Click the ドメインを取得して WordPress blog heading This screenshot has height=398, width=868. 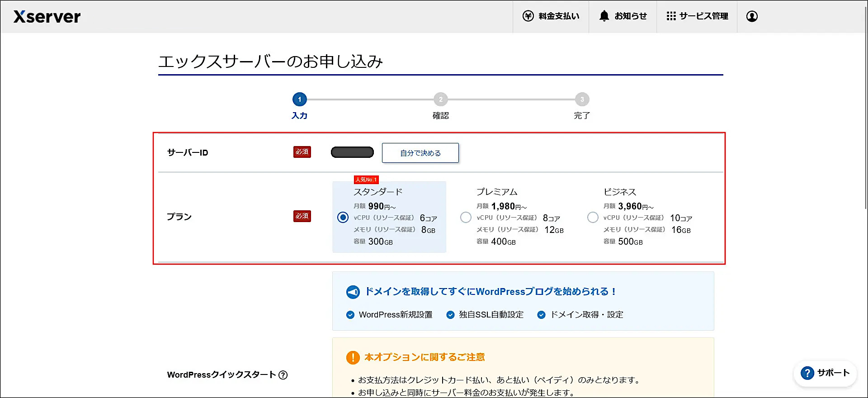pos(491,292)
